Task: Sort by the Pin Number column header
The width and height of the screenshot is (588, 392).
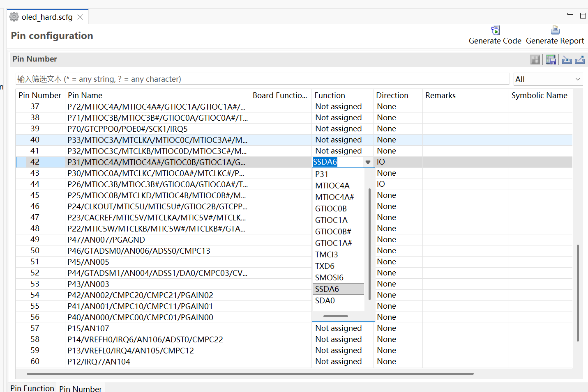Action: click(x=40, y=95)
